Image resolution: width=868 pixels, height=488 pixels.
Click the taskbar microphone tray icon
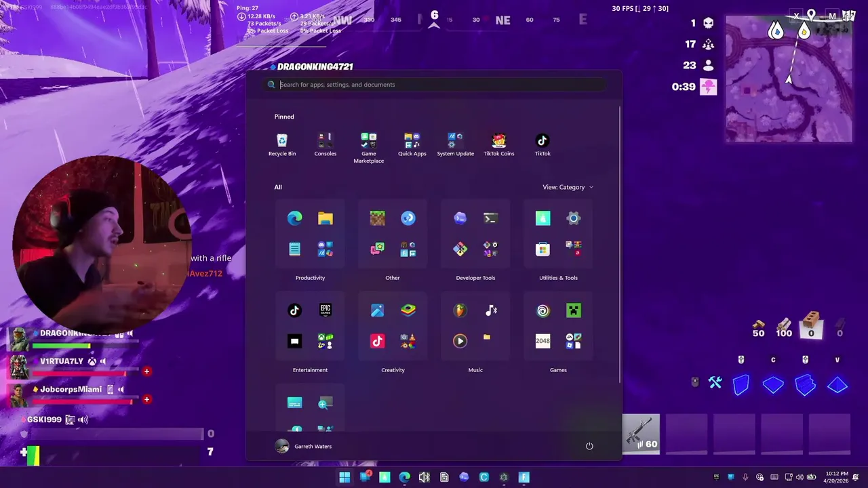[x=745, y=477]
